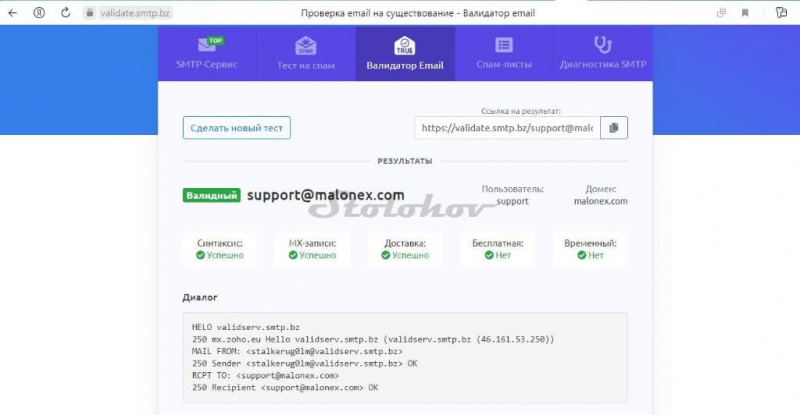
Task: Click the spam lists icon
Action: [x=504, y=45]
